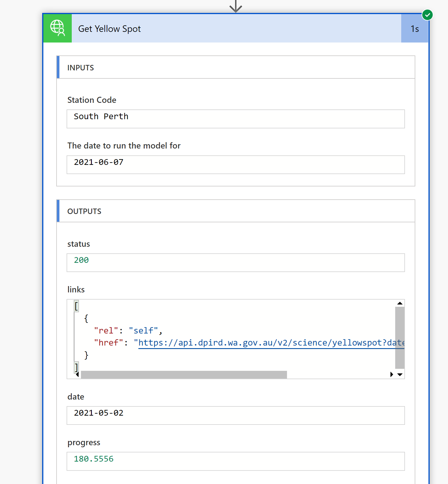Screen dimensions: 448x484
Task: Click the INPUTS section header
Action: pos(236,67)
